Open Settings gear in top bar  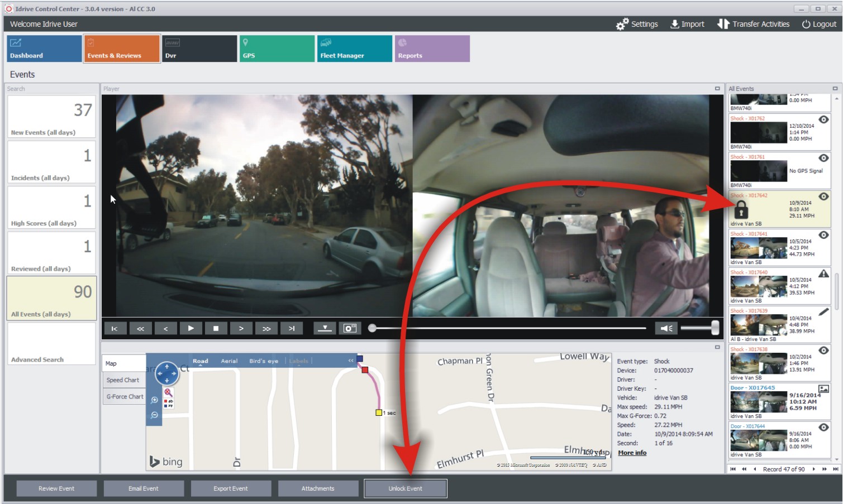tap(622, 24)
